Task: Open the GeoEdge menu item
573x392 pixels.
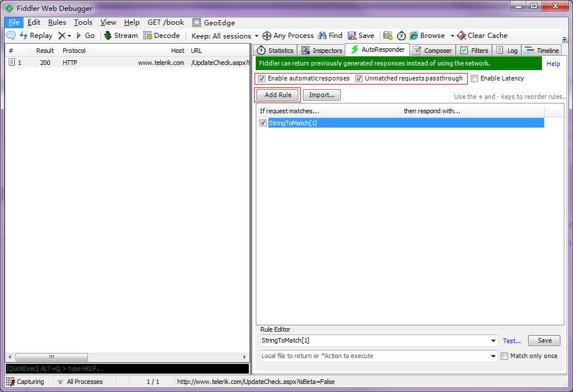Action: pyautogui.click(x=213, y=22)
